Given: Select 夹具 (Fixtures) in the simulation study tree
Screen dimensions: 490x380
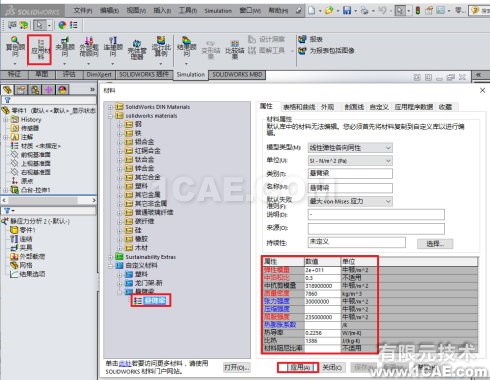Looking at the screenshot, I should [x=26, y=248].
